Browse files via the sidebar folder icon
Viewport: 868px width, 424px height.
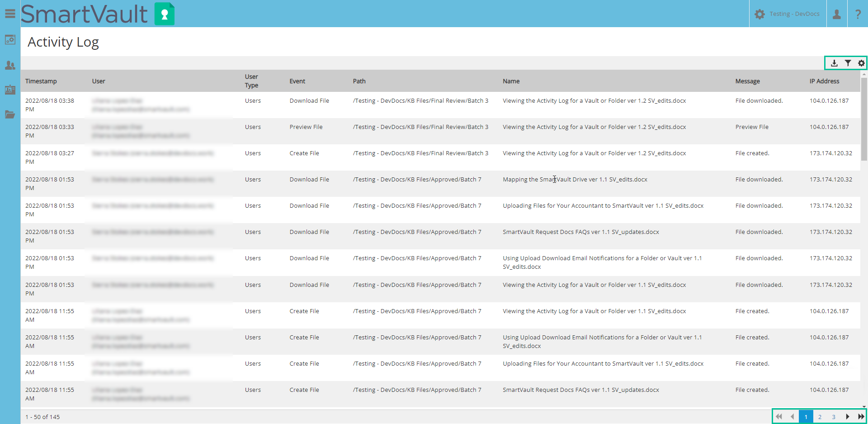(x=10, y=114)
